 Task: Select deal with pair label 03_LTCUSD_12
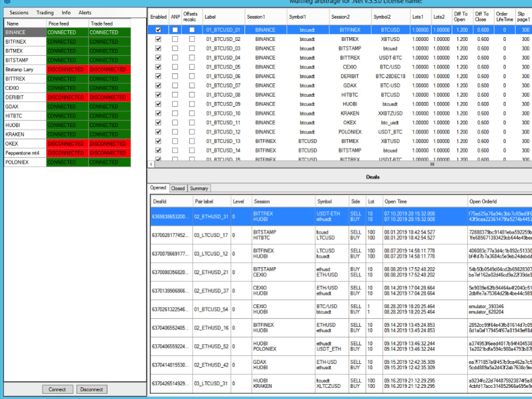point(211,254)
